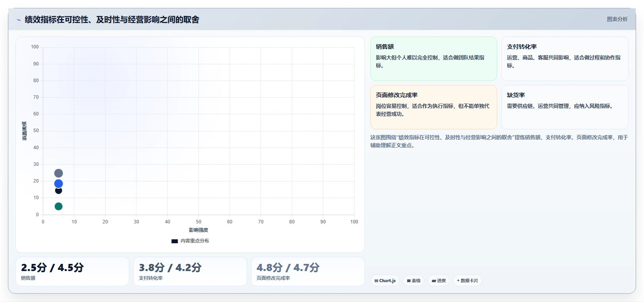Select the blue bubble data point
The width and height of the screenshot is (644, 302).
tap(58, 183)
